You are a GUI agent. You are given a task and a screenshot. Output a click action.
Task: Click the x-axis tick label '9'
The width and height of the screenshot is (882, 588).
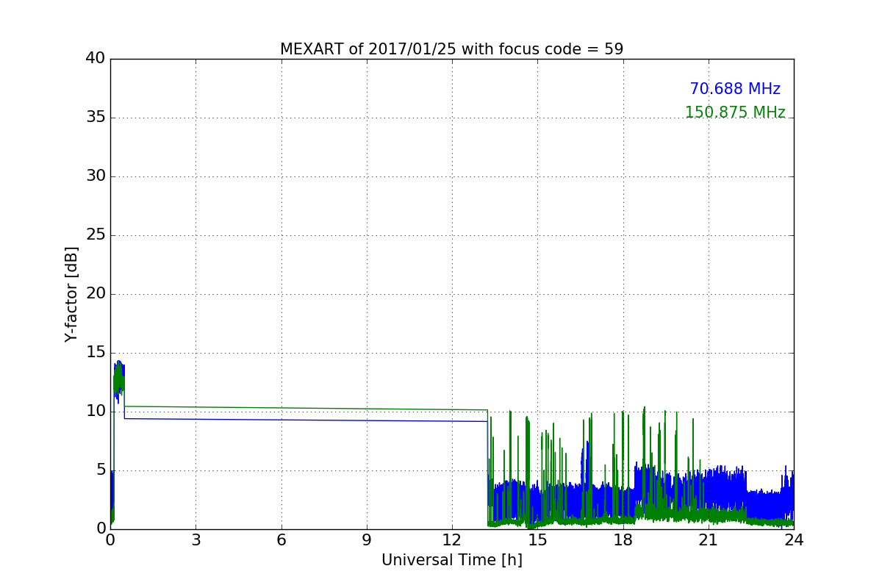(367, 540)
